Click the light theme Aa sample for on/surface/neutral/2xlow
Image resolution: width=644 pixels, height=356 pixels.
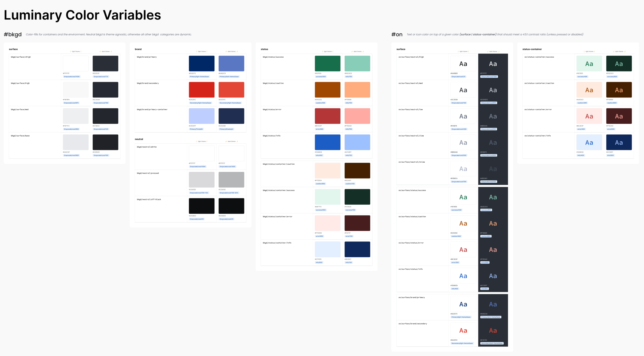(463, 169)
